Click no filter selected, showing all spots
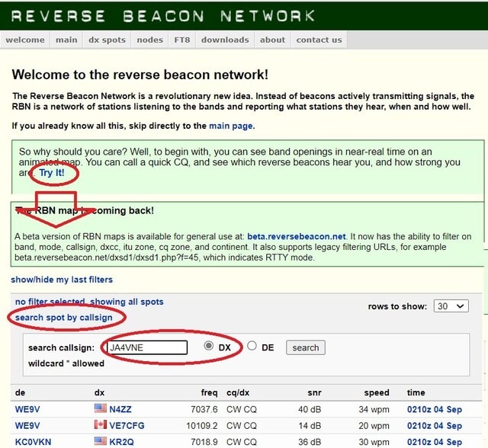Screen dimensions: 488x448 click(x=89, y=302)
